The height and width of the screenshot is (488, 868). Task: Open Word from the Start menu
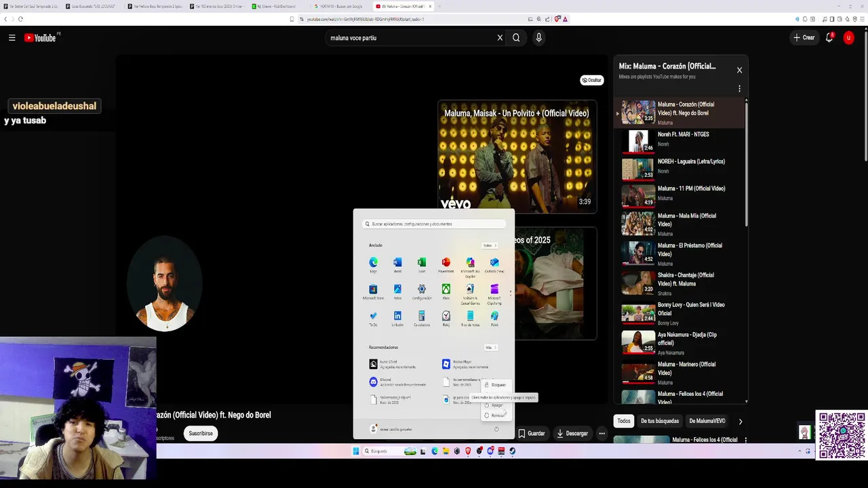[x=397, y=264]
